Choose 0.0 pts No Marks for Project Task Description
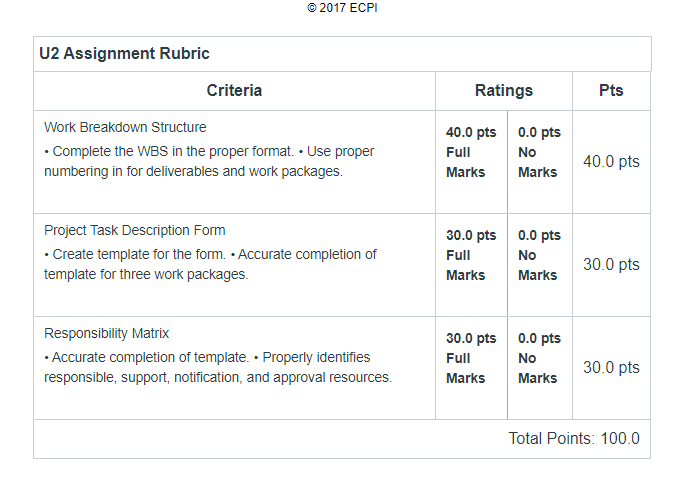 [539, 255]
